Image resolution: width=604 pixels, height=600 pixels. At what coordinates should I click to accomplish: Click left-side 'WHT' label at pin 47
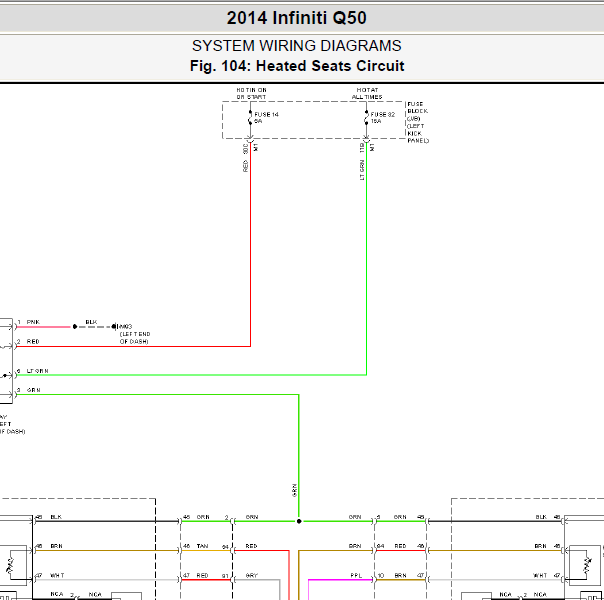click(57, 575)
